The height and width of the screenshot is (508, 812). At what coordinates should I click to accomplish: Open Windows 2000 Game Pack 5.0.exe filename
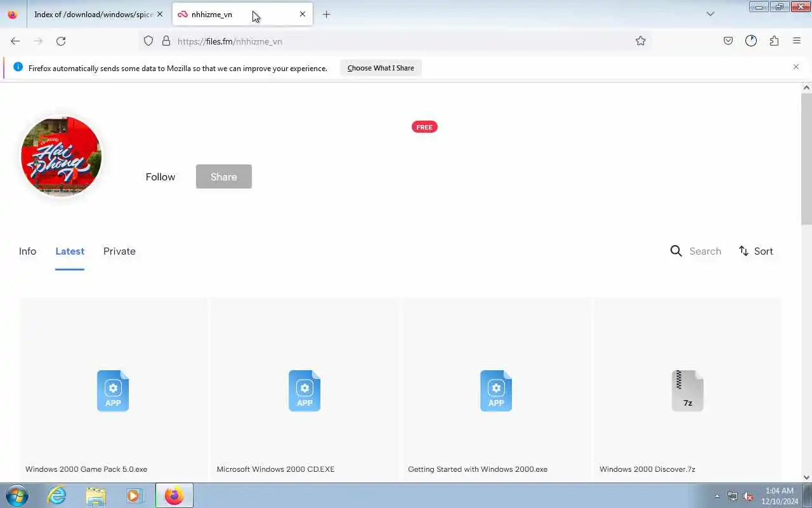pyautogui.click(x=86, y=469)
